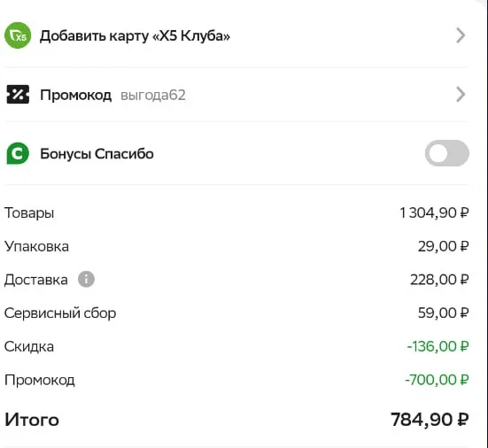This screenshot has width=488, height=448.
Task: Click the Доставка row label
Action: (x=35, y=280)
